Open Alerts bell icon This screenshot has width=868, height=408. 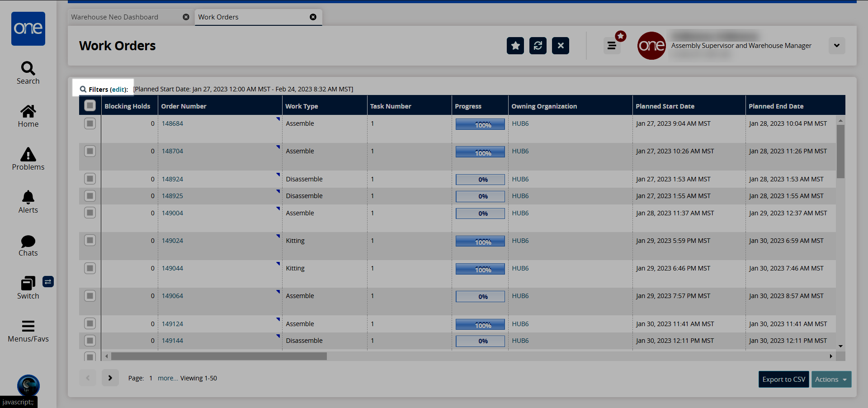coord(28,202)
